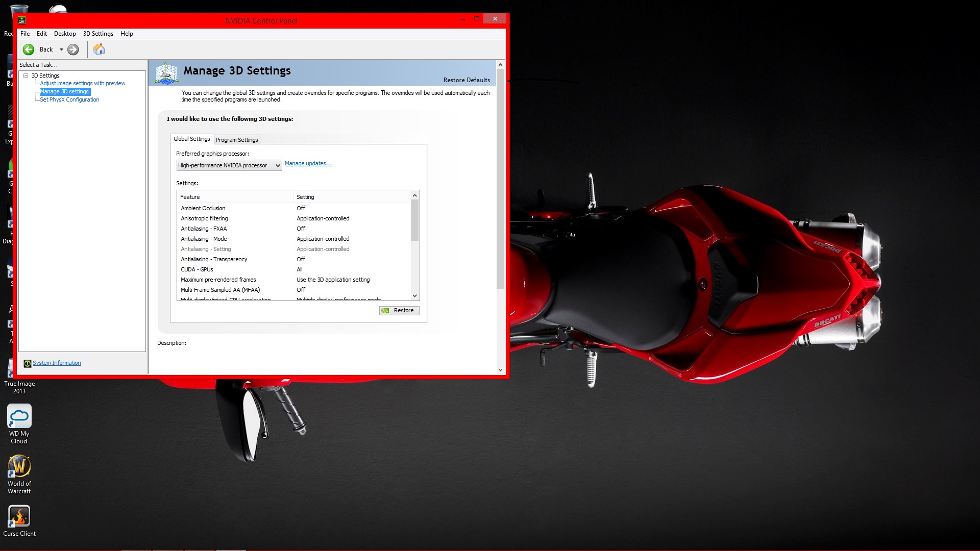This screenshot has width=980, height=551.
Task: Click Use the 3D application setting value
Action: coord(333,280)
